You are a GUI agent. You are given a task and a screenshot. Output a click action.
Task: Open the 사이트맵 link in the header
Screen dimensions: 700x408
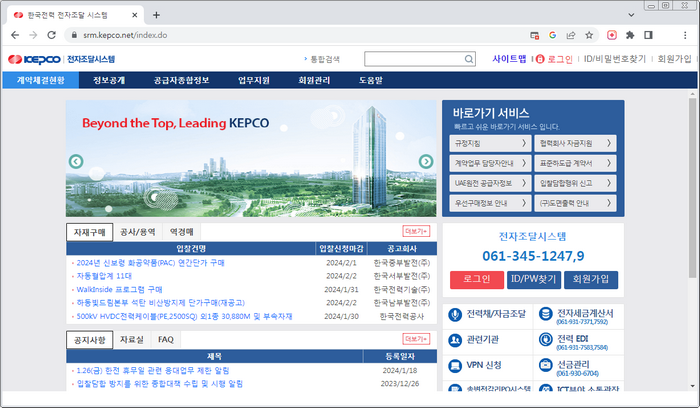(x=509, y=59)
